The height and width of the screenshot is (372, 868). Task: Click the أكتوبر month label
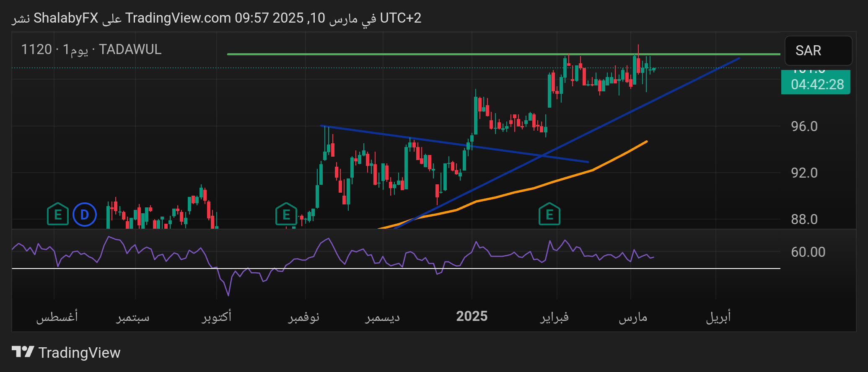217,316
